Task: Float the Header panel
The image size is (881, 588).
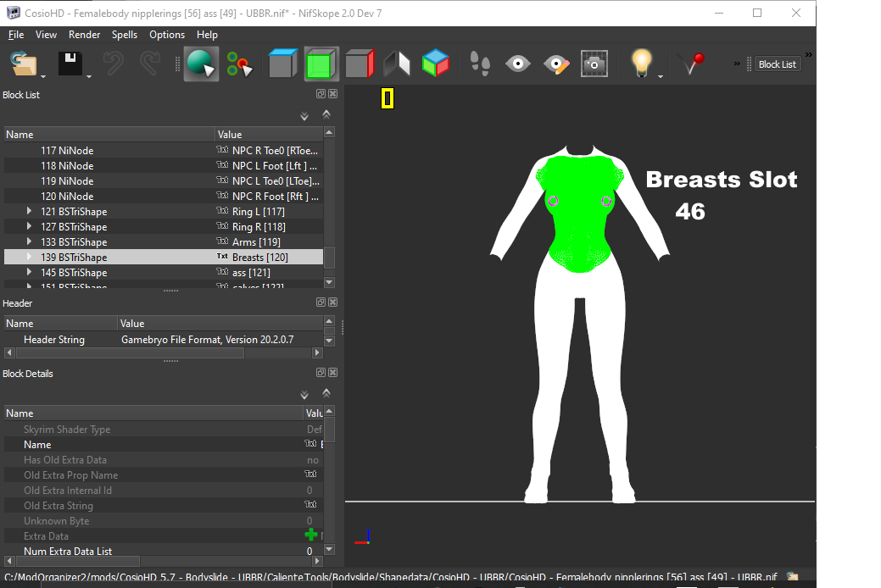Action: pyautogui.click(x=321, y=302)
